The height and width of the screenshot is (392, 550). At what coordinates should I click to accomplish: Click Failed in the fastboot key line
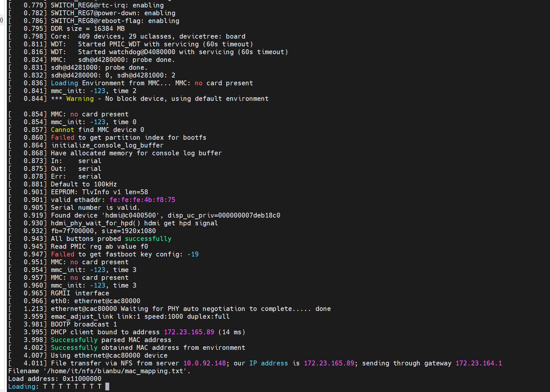63,254
